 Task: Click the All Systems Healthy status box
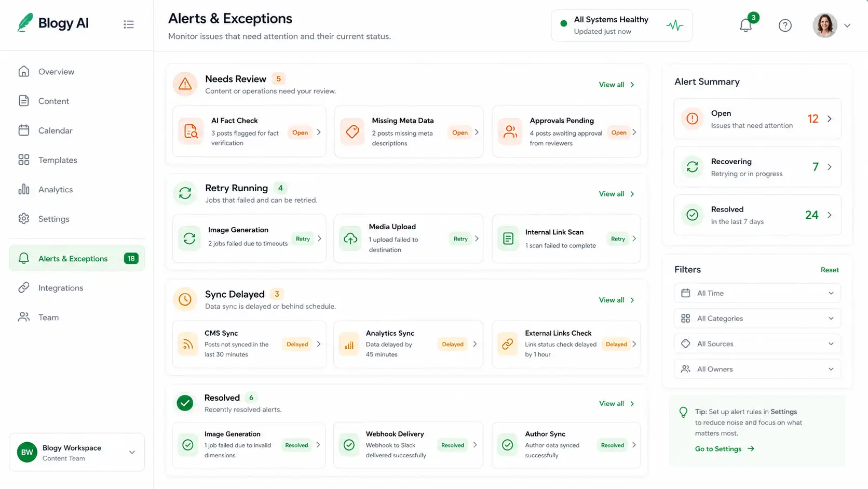tap(621, 25)
